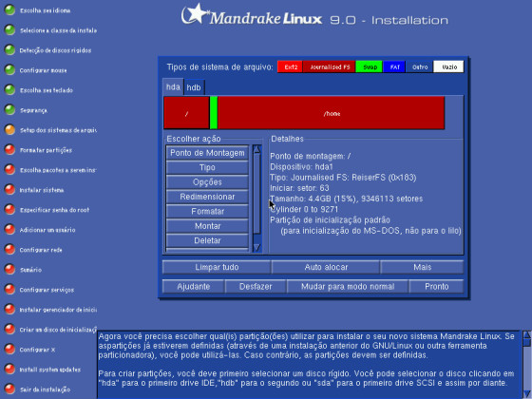Click the red light beside Adicionar um usuário

click(x=9, y=230)
